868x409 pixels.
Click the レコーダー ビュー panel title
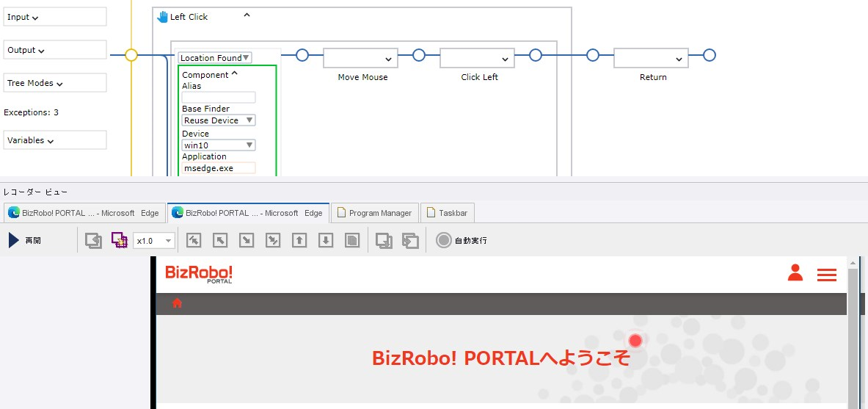click(35, 192)
